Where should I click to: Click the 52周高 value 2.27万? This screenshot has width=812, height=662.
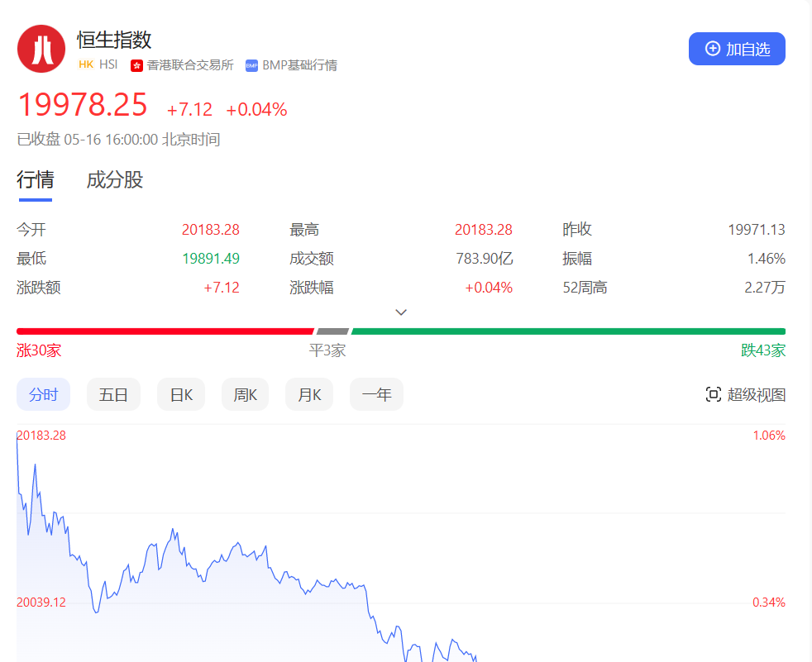point(765,288)
